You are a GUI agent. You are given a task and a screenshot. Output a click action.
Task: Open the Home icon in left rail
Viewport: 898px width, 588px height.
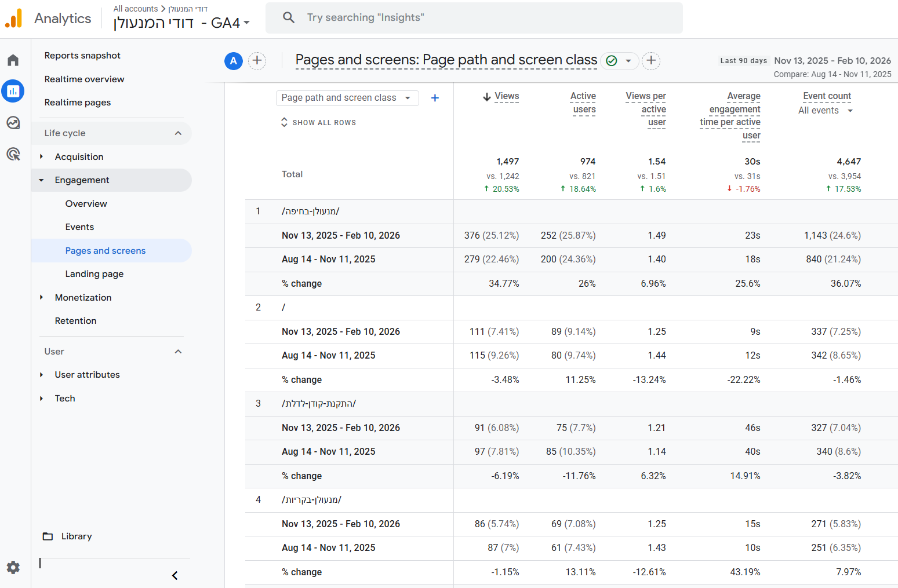13,60
